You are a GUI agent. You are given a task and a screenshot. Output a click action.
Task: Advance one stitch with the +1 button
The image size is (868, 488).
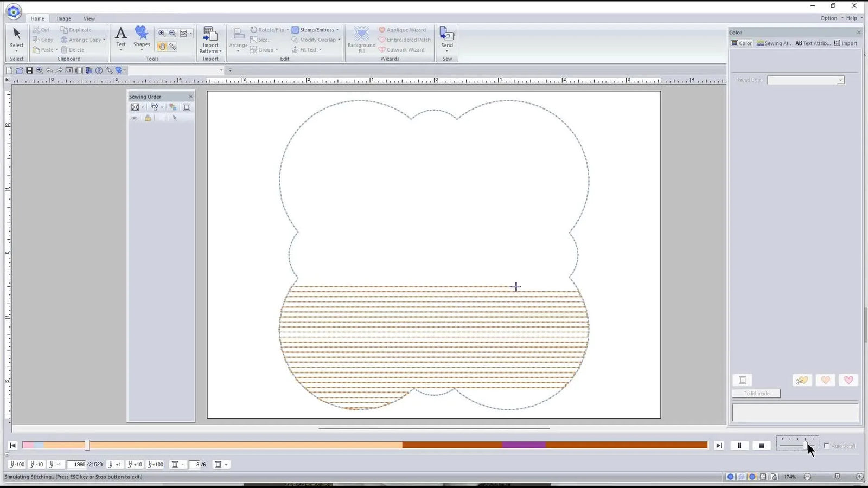coord(116,464)
